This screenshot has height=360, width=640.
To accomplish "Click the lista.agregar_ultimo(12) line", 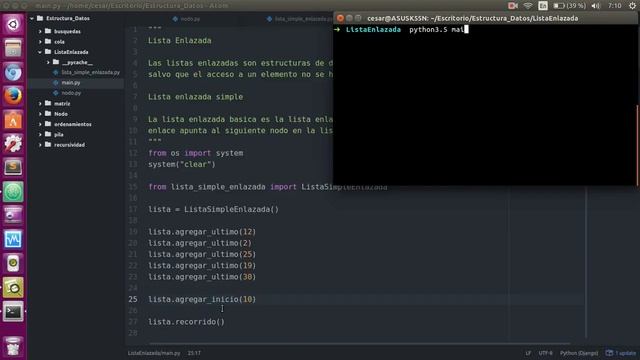I will pyautogui.click(x=202, y=232).
